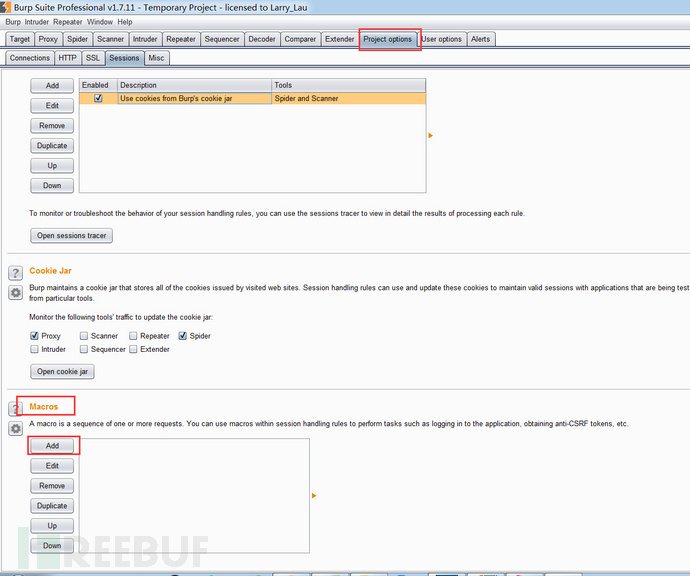Toggle Enabled checkbox for Burp's cookie jar rule
The image size is (690, 576).
(98, 98)
